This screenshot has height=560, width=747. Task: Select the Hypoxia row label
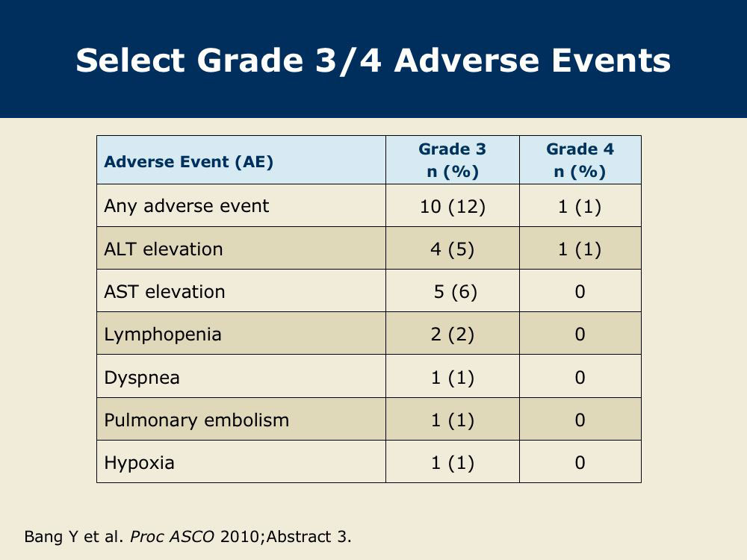(139, 463)
